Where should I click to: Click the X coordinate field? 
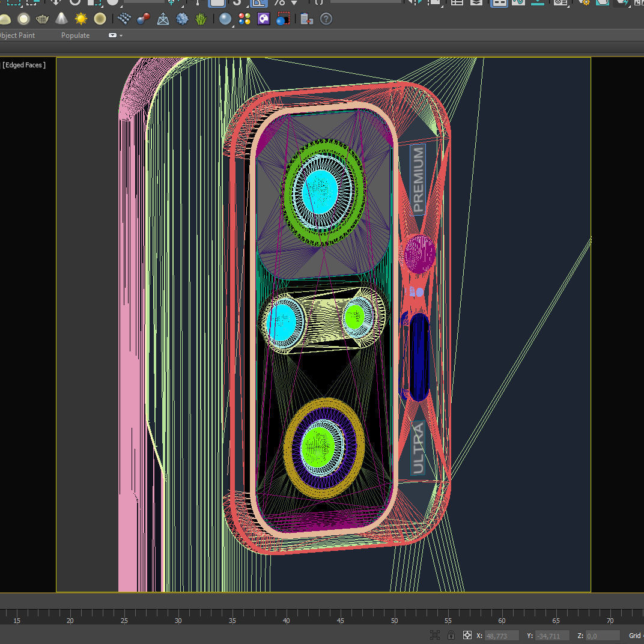502,636
